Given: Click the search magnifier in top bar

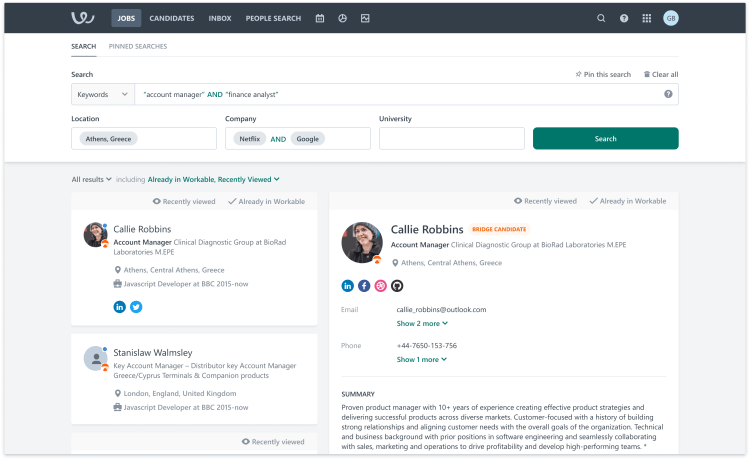Looking at the screenshot, I should pos(601,18).
